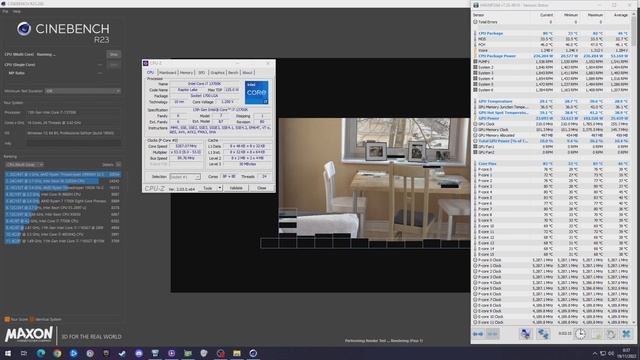Click the shrink-columns arrows icon in HWiNFO toolbar

[x=493, y=334]
